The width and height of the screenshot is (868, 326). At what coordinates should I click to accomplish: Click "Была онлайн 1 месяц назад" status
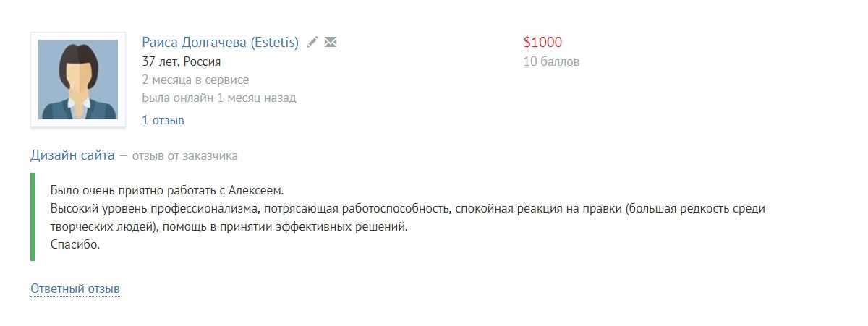point(218,98)
